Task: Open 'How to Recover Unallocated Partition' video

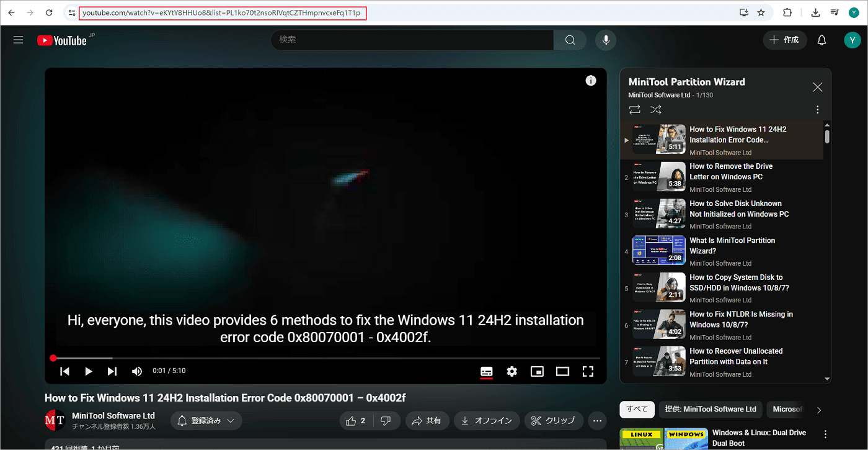Action: (x=722, y=362)
